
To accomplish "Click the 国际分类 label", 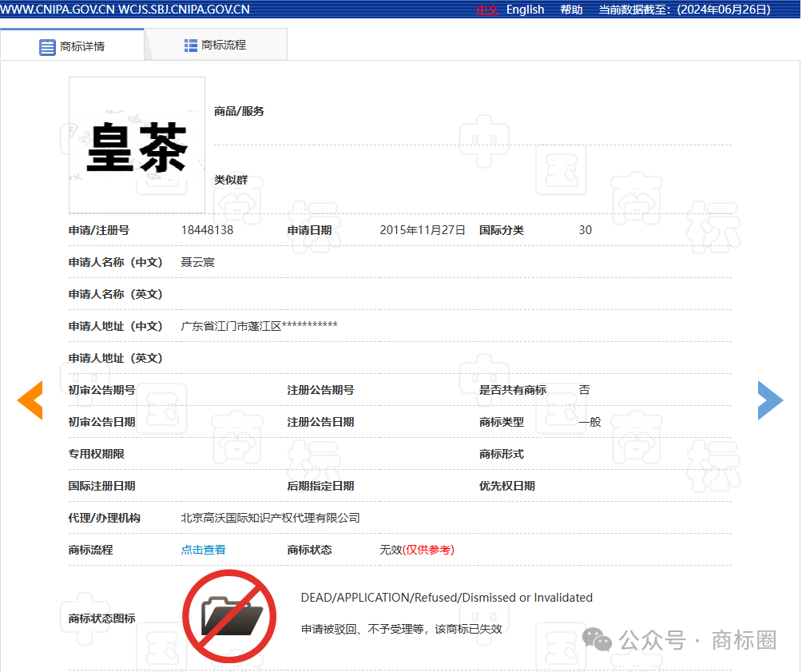I will [x=502, y=230].
